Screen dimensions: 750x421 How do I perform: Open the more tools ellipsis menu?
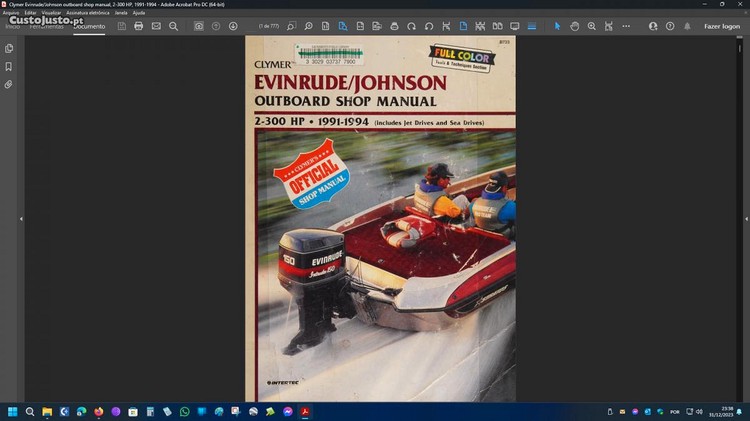tap(626, 26)
